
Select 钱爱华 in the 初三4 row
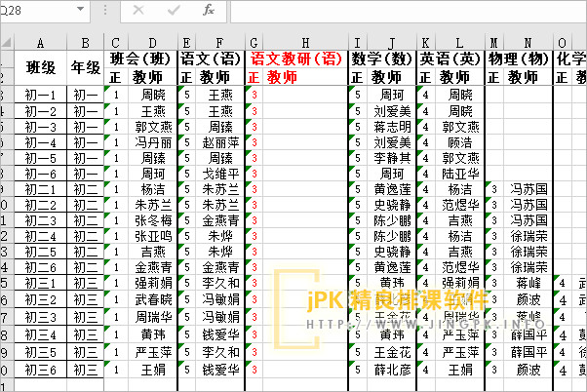click(220, 334)
